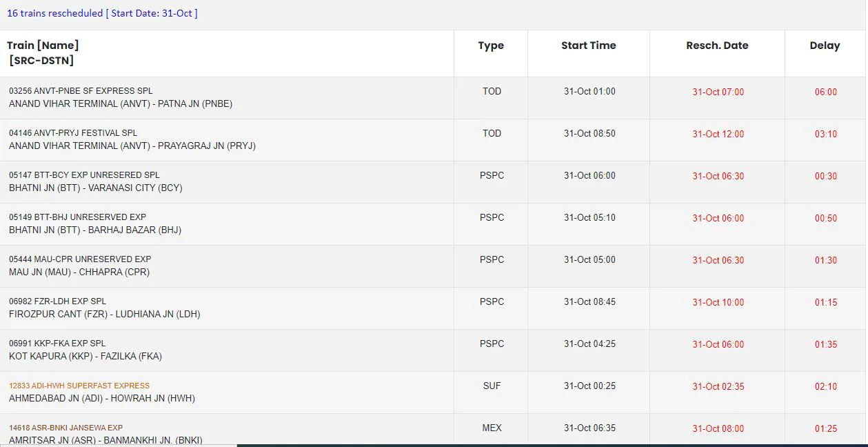
Task: Click start time 31-Oct 04:25
Action: [589, 344]
